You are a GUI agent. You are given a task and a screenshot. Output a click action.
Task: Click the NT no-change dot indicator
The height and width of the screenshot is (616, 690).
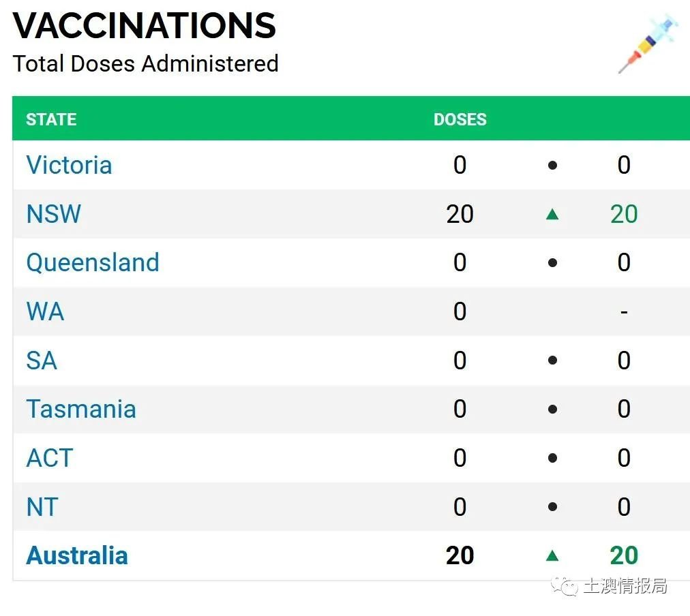(x=553, y=507)
